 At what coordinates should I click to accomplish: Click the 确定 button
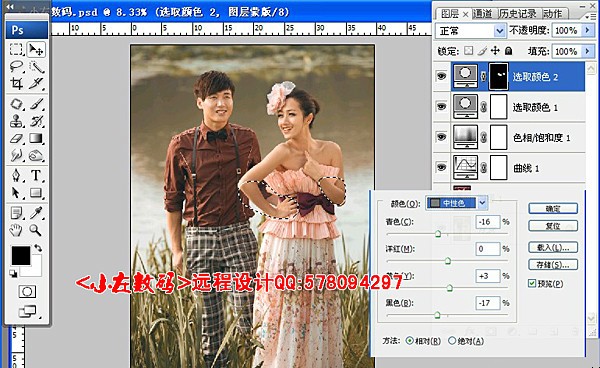click(x=553, y=209)
